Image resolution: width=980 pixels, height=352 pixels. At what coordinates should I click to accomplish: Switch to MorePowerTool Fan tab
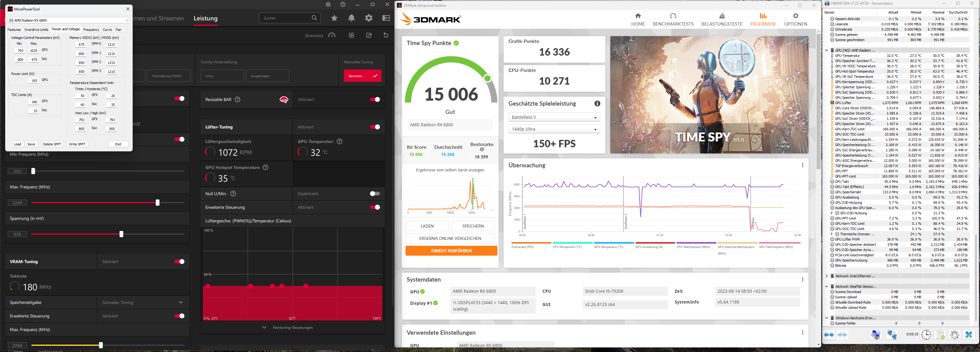point(118,30)
